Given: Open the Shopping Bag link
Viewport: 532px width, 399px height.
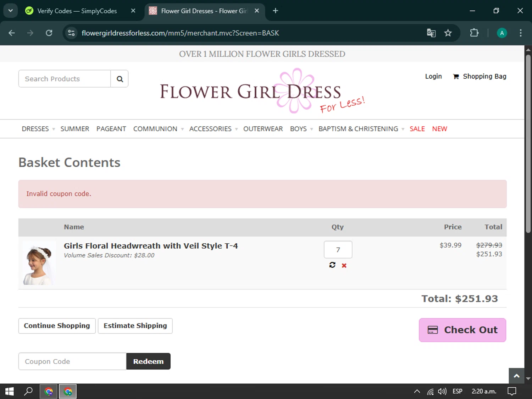Looking at the screenshot, I should point(480,76).
